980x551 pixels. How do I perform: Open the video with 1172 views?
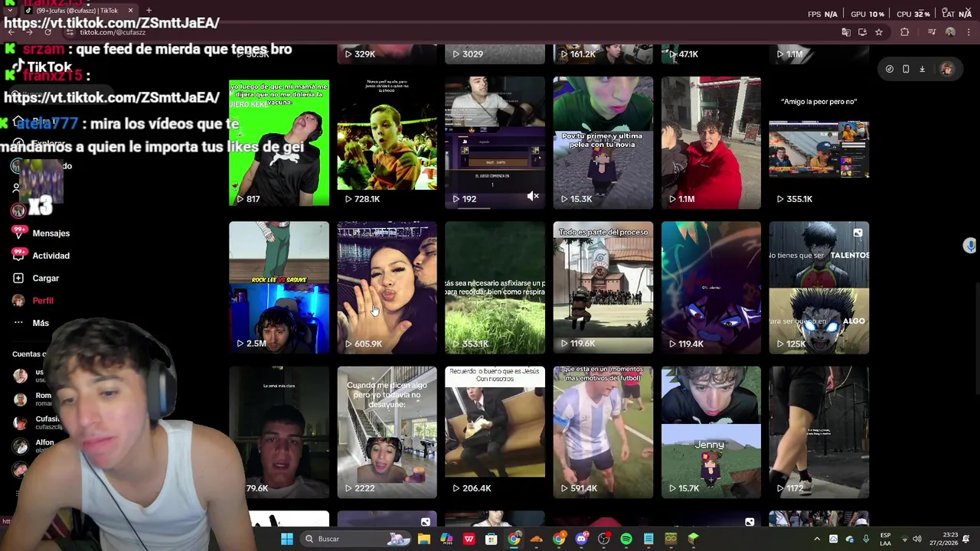[x=818, y=432]
